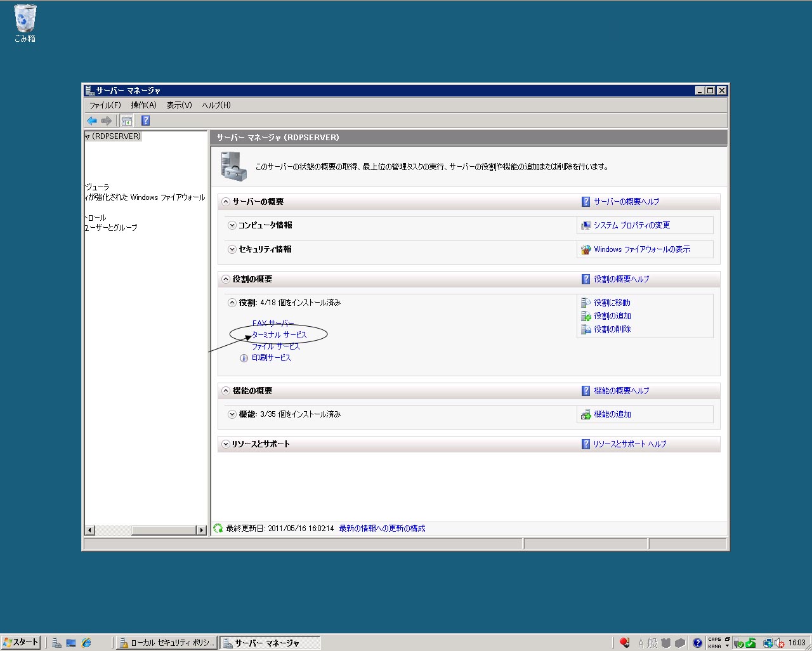Image resolution: width=812 pixels, height=651 pixels.
Task: Open the 印刷サービス role link
Action: (x=271, y=358)
